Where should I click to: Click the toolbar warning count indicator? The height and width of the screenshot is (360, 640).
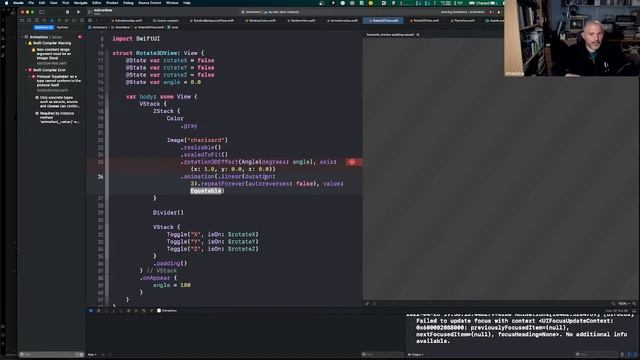499,12
